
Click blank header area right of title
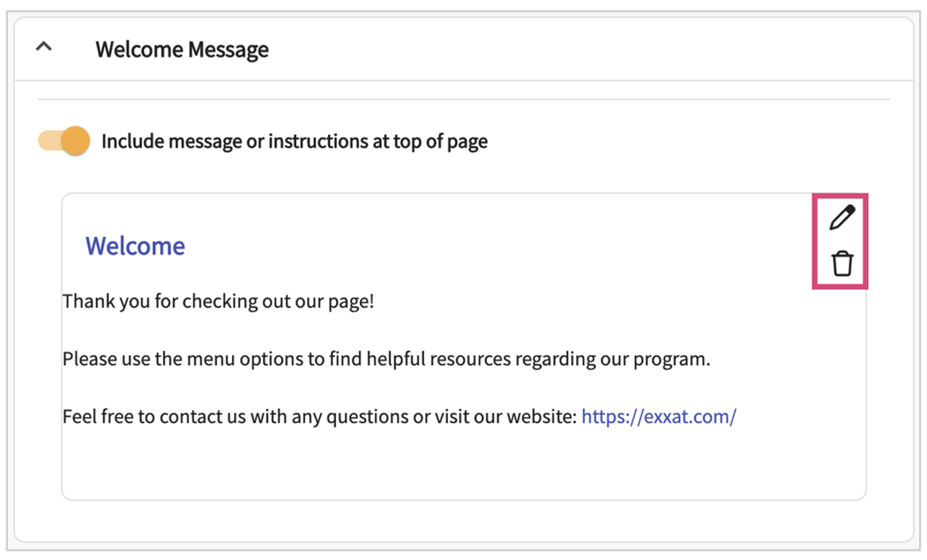573,49
